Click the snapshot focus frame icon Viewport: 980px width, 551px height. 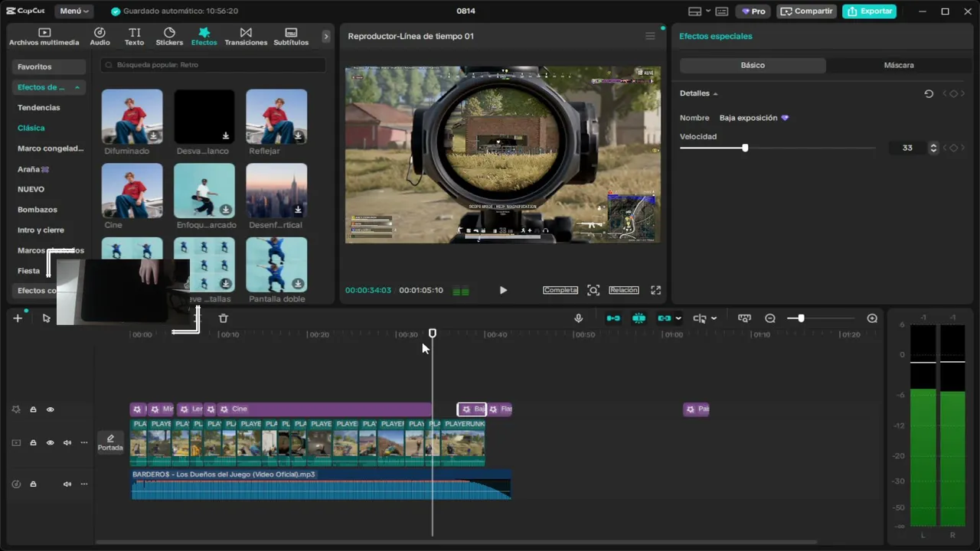click(593, 290)
